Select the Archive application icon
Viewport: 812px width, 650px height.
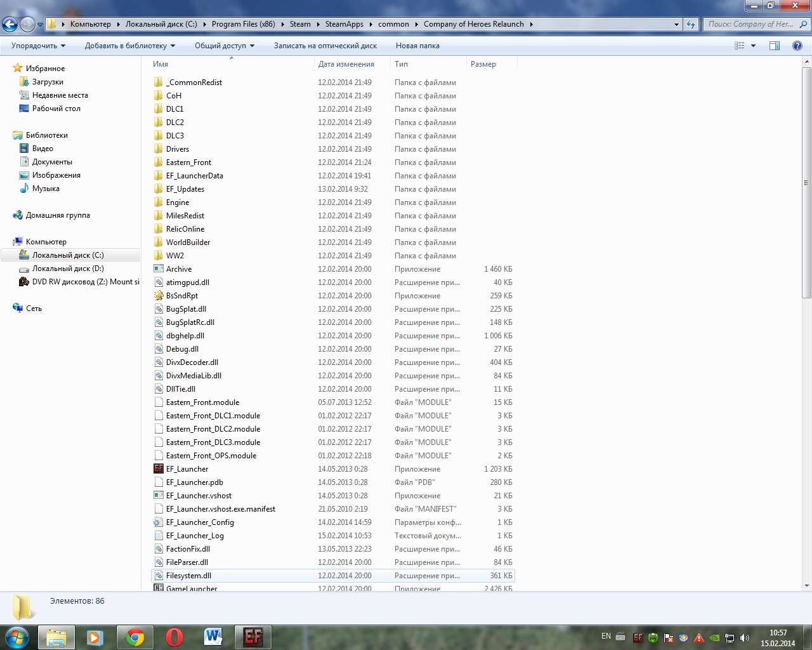[x=159, y=269]
